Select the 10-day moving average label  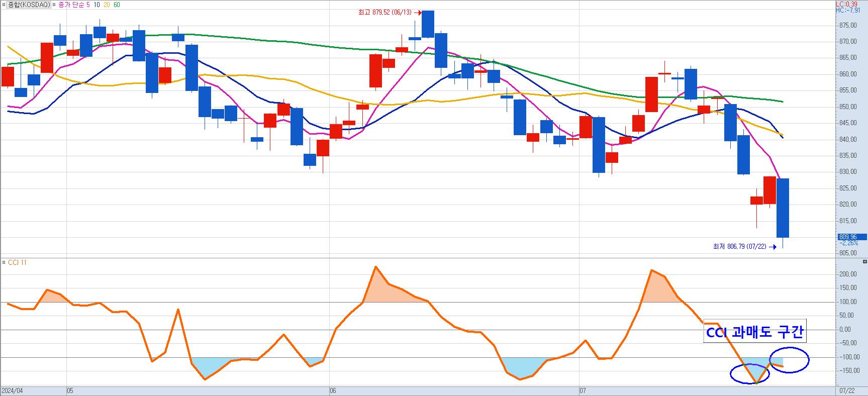point(97,5)
